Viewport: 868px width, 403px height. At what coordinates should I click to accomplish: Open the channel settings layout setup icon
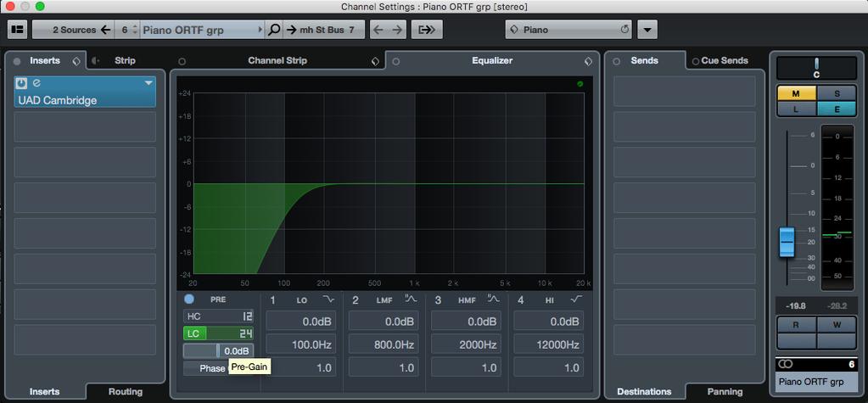[18, 30]
